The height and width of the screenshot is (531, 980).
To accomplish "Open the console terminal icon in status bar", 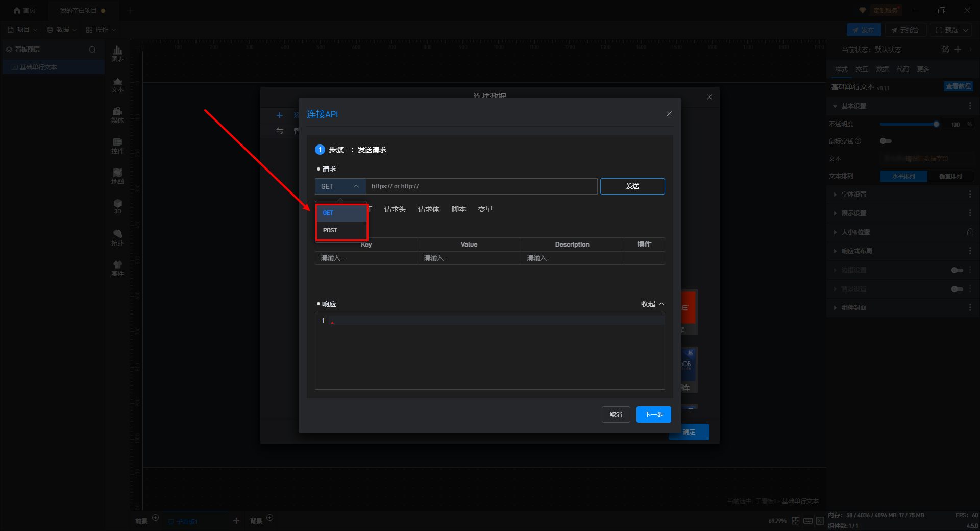I will point(820,521).
